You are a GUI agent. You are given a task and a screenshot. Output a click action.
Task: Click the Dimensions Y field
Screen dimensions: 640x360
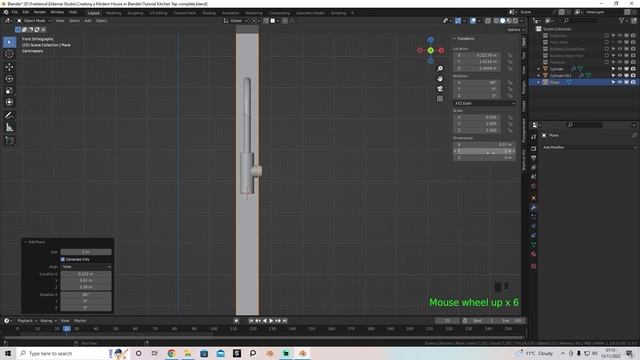point(484,151)
